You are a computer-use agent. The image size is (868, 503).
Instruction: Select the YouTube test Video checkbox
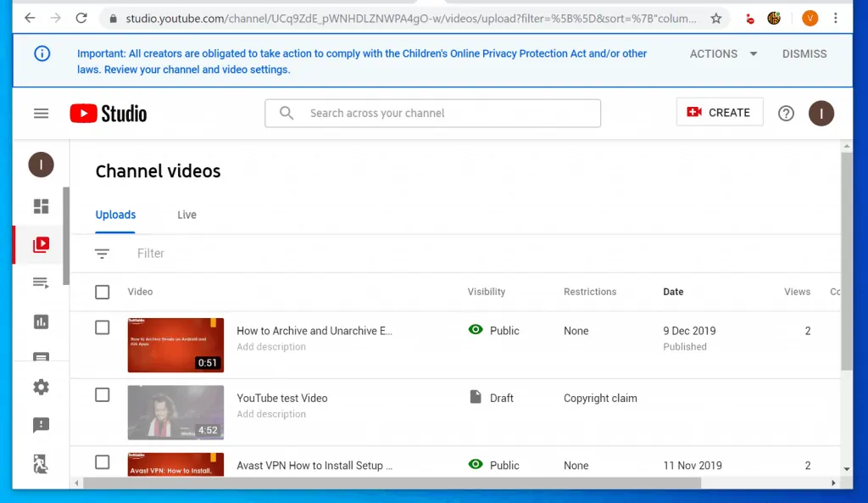[103, 394]
